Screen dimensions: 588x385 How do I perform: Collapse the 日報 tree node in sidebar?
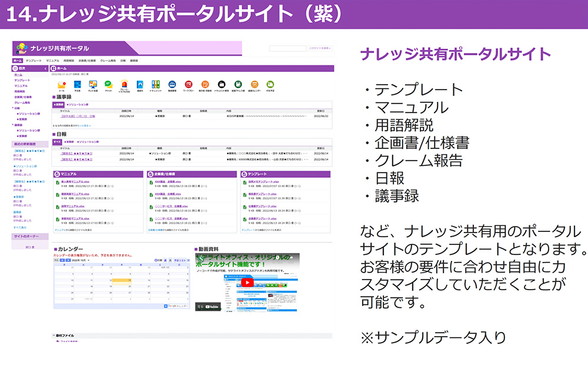(x=13, y=108)
